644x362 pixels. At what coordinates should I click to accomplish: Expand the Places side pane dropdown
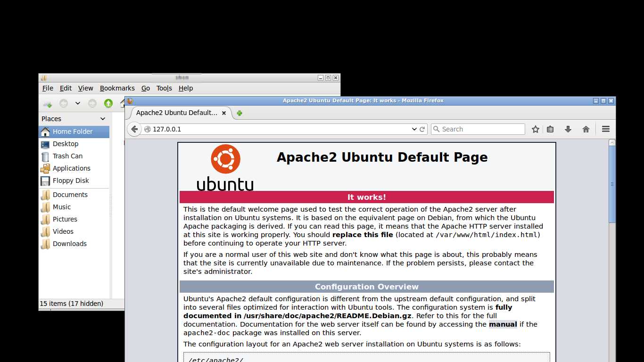coord(103,119)
